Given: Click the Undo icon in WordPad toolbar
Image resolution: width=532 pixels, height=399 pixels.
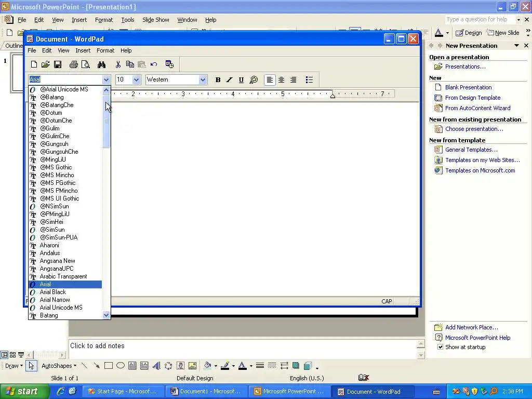Looking at the screenshot, I should [154, 64].
